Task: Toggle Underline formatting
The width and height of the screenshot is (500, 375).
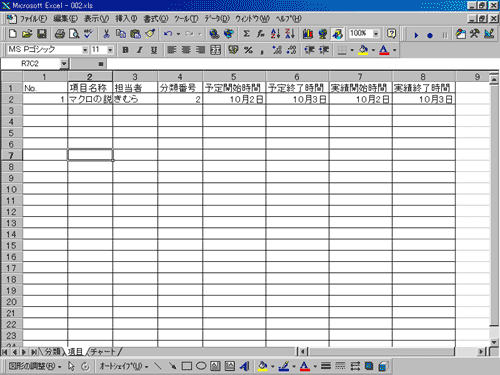Action: [154, 50]
